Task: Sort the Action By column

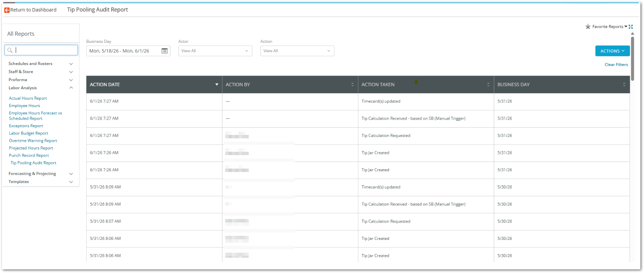Action: click(x=352, y=84)
